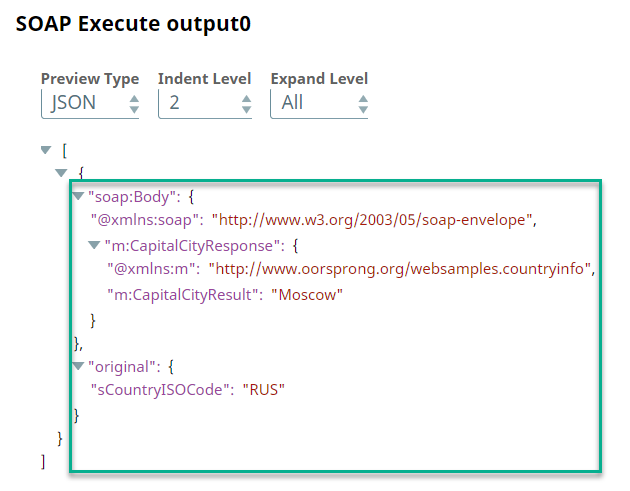Collapse the soap:Body node triangle
The width and height of the screenshot is (630, 491).
tap(78, 197)
